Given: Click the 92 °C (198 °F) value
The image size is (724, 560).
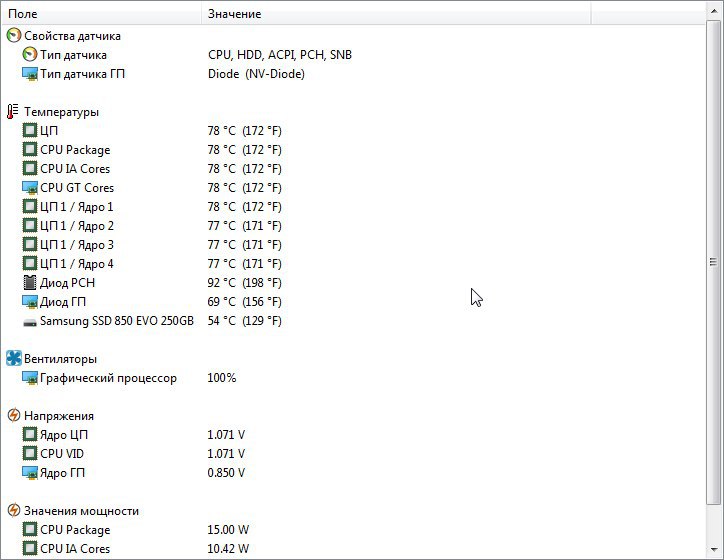Looking at the screenshot, I should pyautogui.click(x=244, y=283).
